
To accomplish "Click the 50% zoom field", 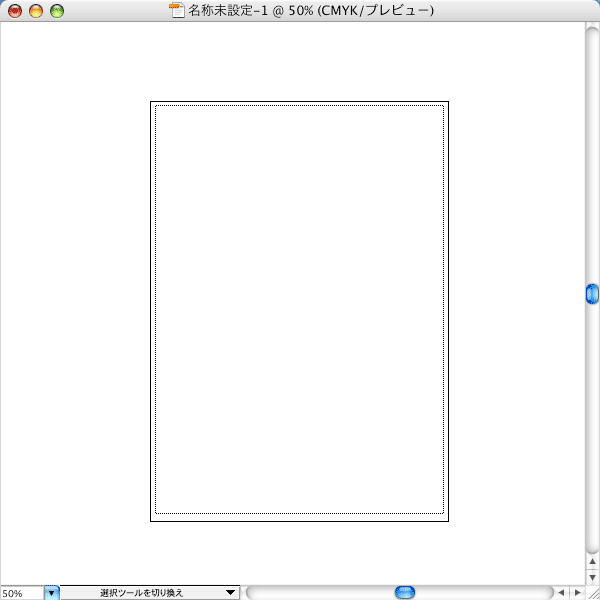I will point(22,593).
